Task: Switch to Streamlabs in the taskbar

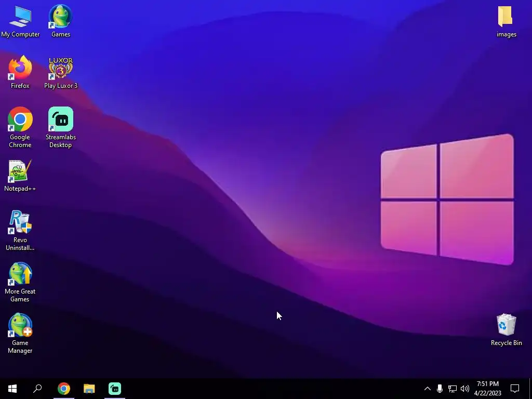Action: coord(115,389)
